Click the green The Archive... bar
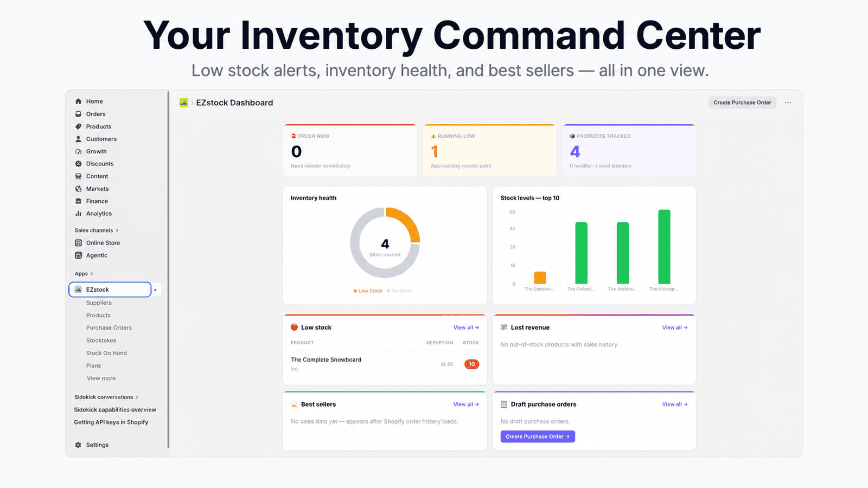This screenshot has width=868, height=488. (623, 253)
